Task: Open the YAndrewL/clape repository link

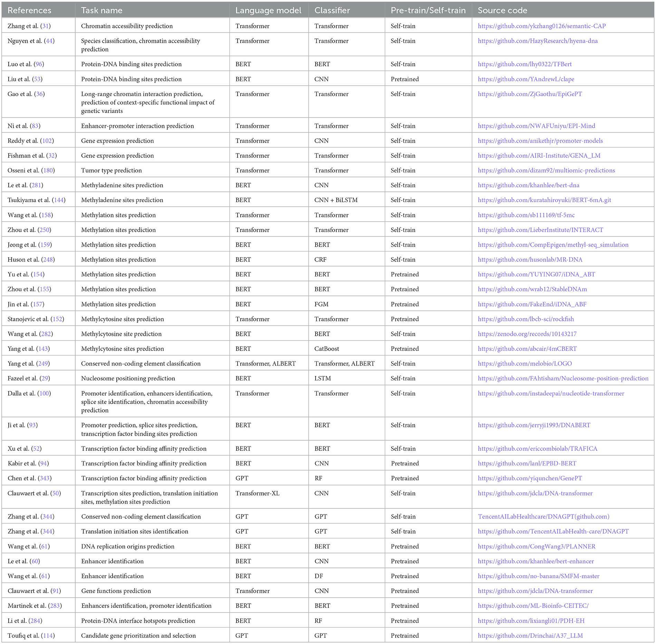Action: tap(526, 79)
